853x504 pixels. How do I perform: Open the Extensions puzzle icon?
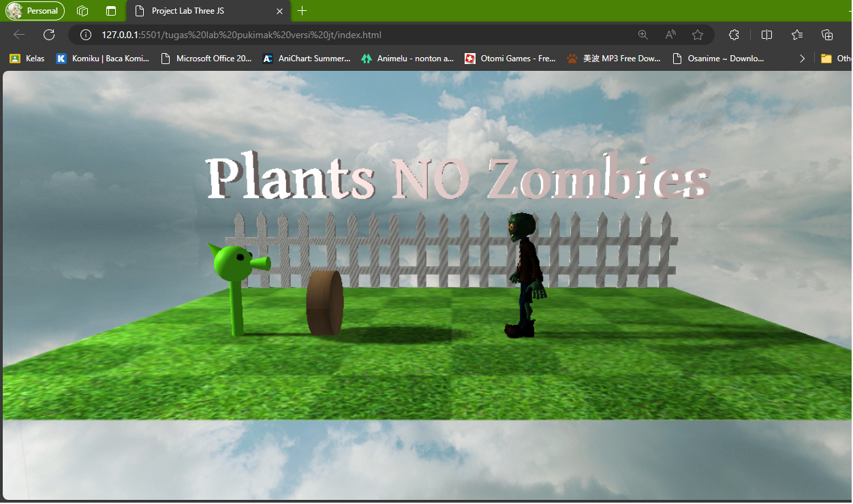pyautogui.click(x=734, y=35)
